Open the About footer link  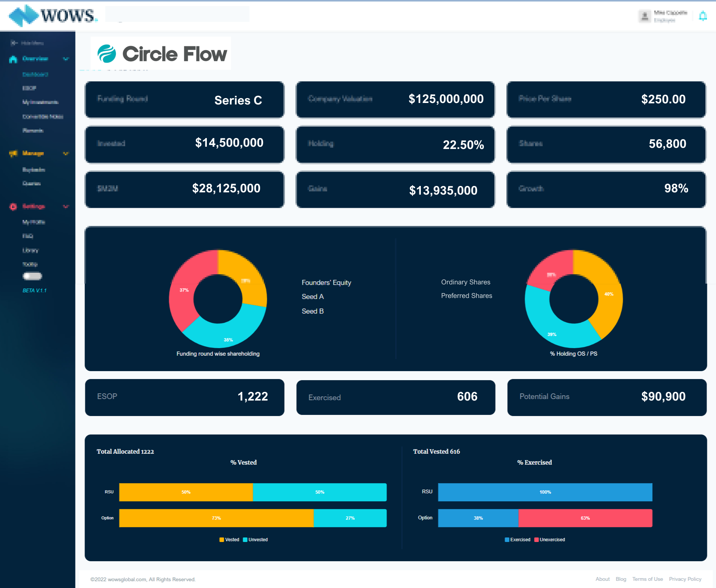tap(602, 579)
